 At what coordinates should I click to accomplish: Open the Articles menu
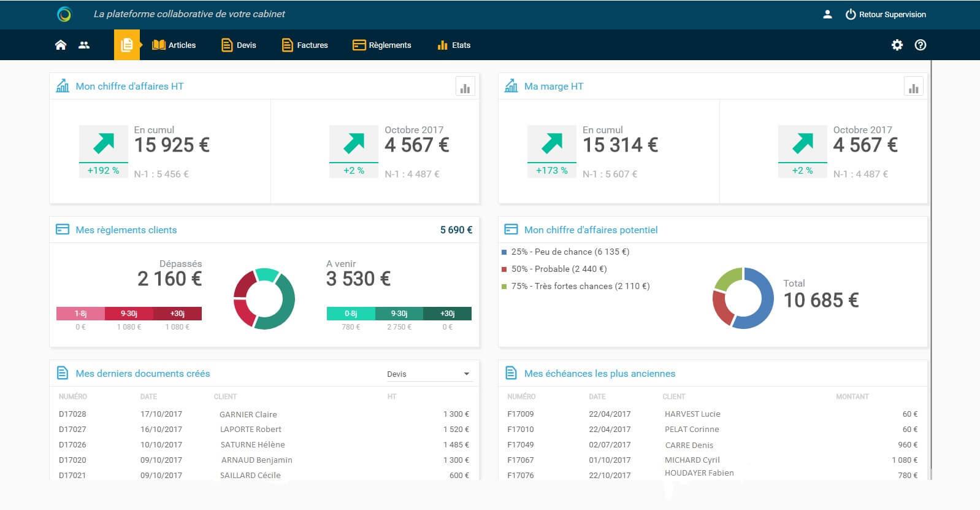[x=174, y=45]
